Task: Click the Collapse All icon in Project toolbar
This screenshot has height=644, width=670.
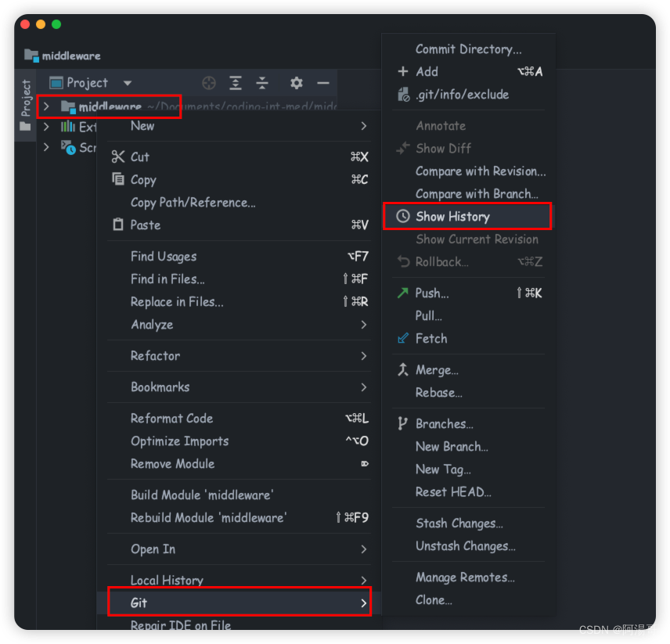Action: [262, 83]
